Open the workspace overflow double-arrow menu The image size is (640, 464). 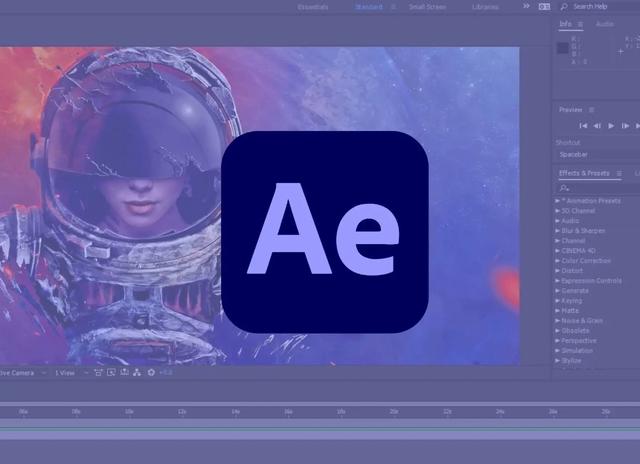[527, 7]
